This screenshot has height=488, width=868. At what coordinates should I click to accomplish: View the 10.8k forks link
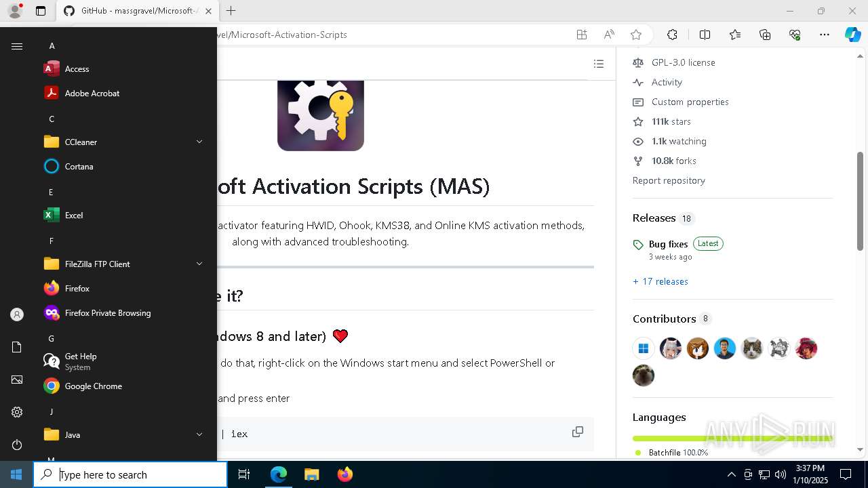tap(674, 161)
